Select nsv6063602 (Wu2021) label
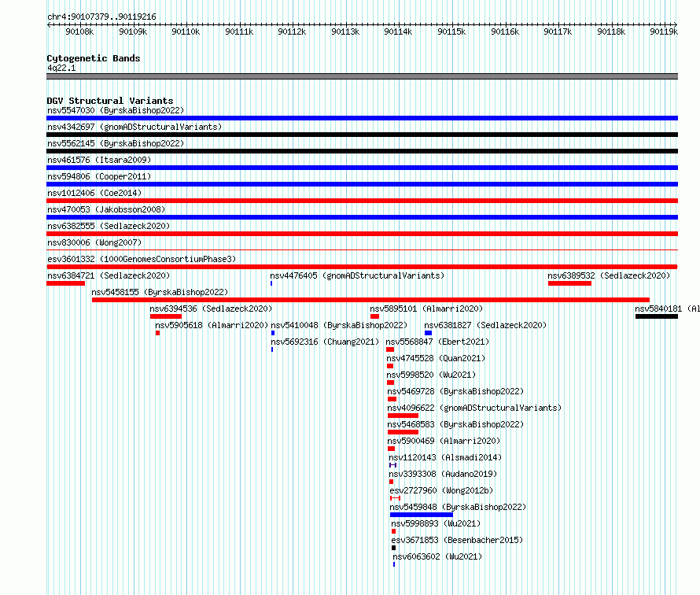This screenshot has height=595, width=700. point(437,556)
